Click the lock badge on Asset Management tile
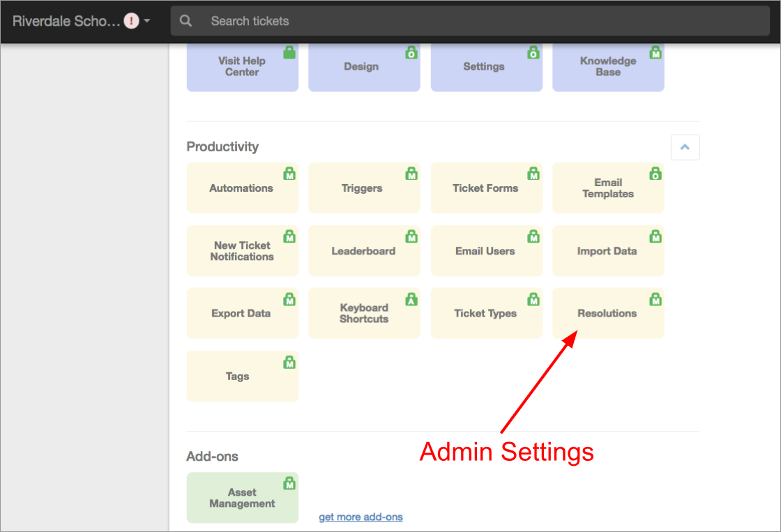781x532 pixels. [x=289, y=483]
